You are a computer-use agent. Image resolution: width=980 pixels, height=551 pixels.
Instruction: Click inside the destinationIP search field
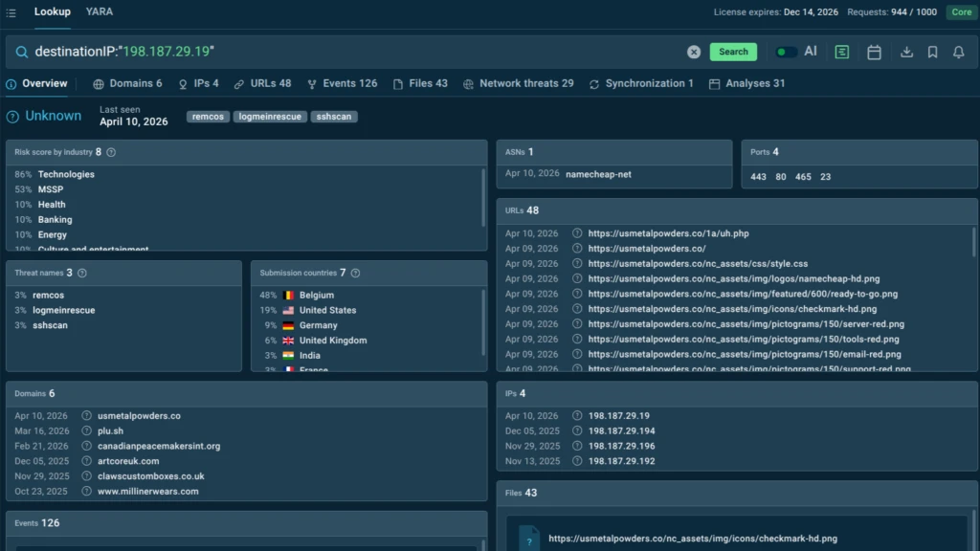(383, 52)
